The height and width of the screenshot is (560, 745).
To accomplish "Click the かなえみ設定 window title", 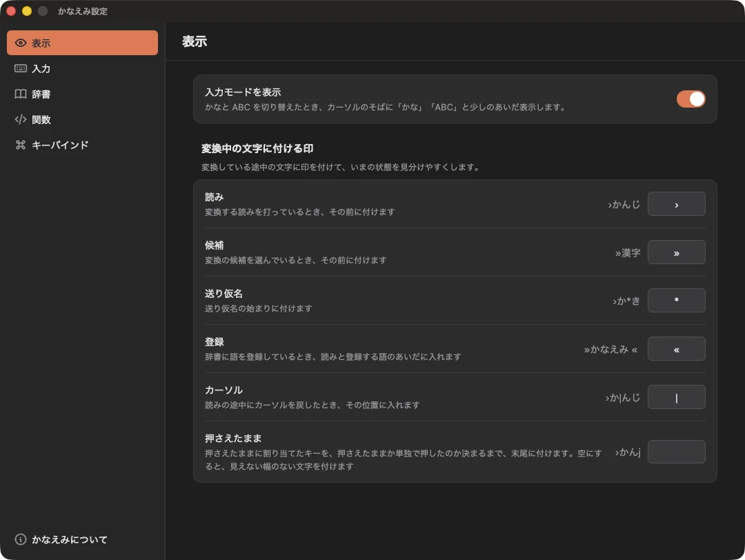I will [83, 11].
